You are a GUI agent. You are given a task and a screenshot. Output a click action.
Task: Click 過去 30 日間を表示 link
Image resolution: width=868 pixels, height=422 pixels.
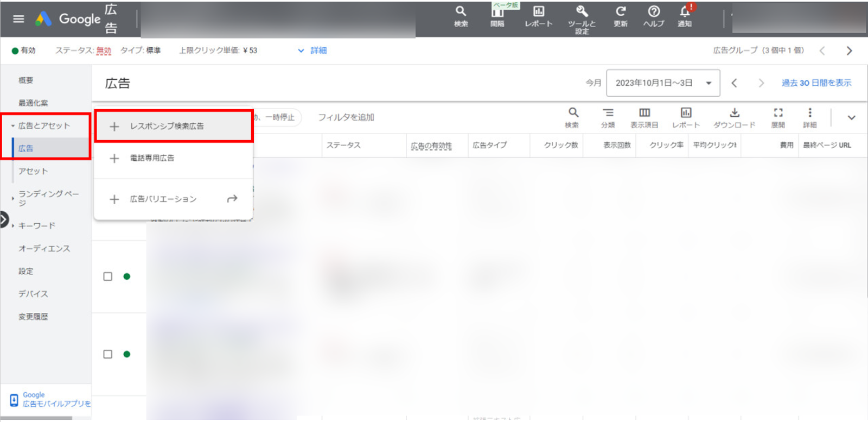(x=816, y=83)
